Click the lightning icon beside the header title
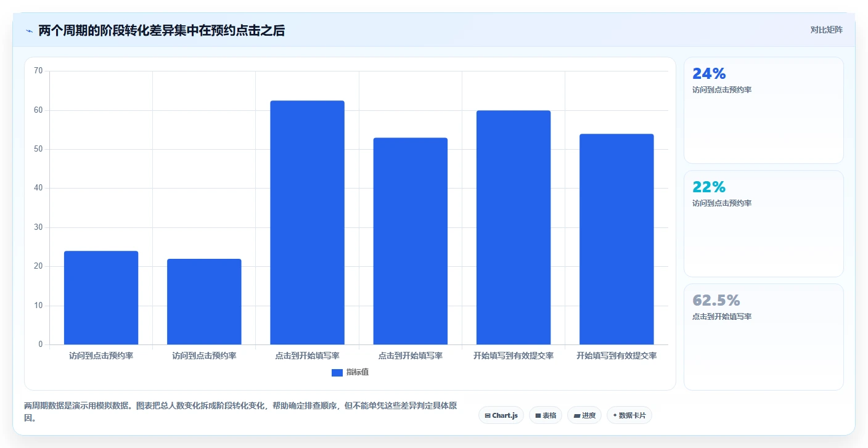The image size is (868, 448). 29,31
